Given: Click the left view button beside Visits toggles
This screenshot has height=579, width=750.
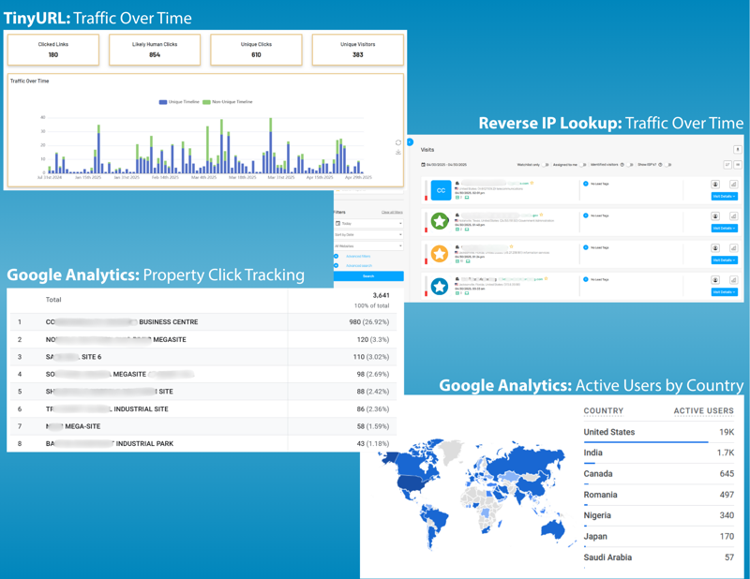Looking at the screenshot, I should [728, 165].
